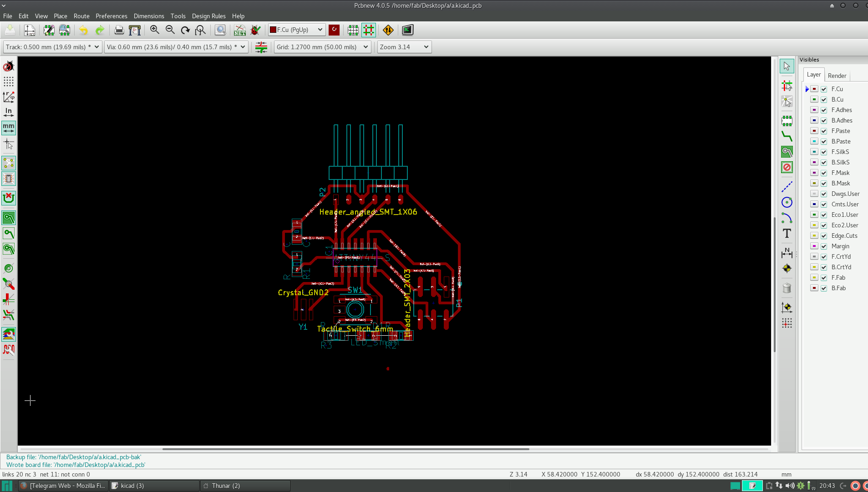The image size is (868, 492).
Task: Toggle the F.Fab layer checkbox
Action: pyautogui.click(x=824, y=278)
